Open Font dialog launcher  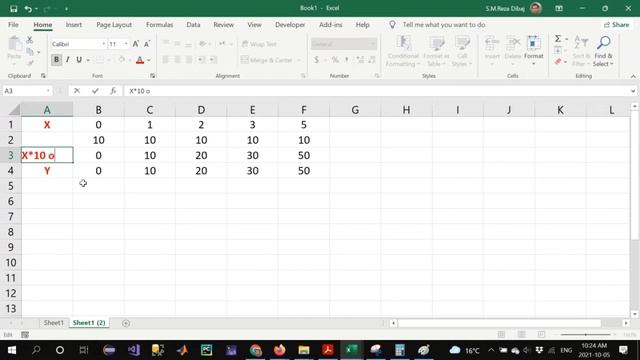[153, 76]
